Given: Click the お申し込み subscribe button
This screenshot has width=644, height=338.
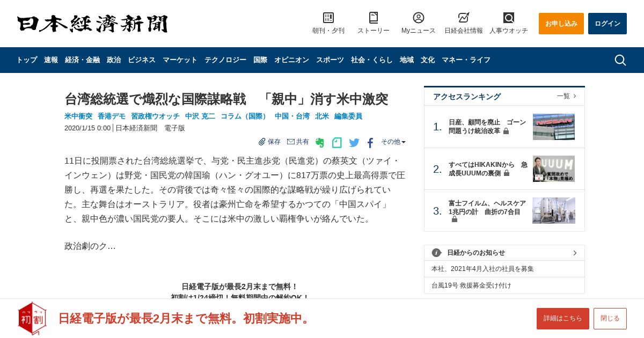Looking at the screenshot, I should point(561,24).
